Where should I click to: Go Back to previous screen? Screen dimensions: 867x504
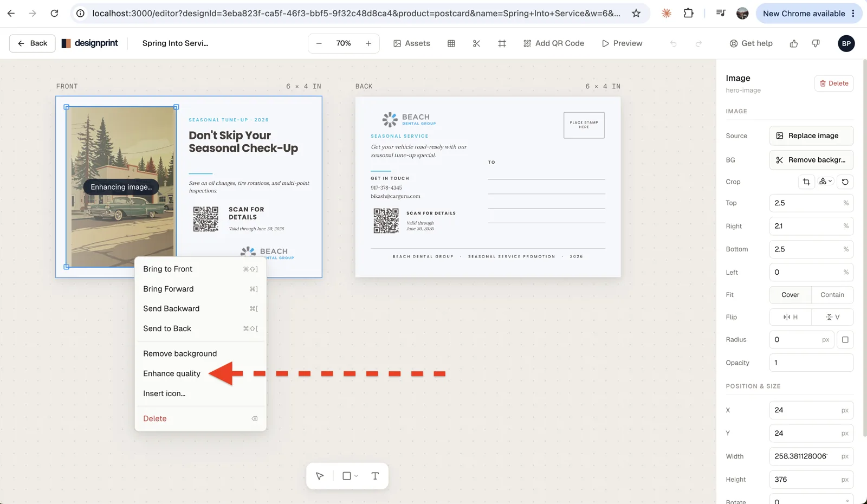pyautogui.click(x=33, y=43)
